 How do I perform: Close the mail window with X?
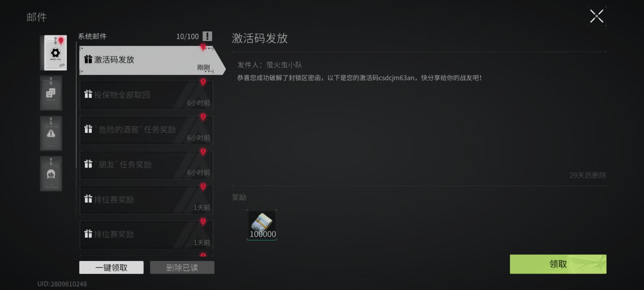coord(597,16)
